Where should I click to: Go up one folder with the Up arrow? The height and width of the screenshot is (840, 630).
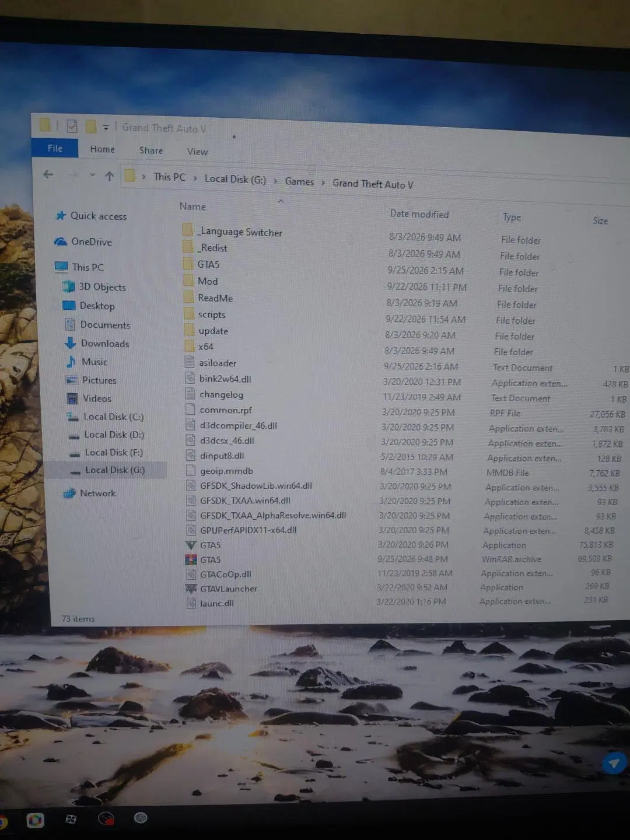109,176
